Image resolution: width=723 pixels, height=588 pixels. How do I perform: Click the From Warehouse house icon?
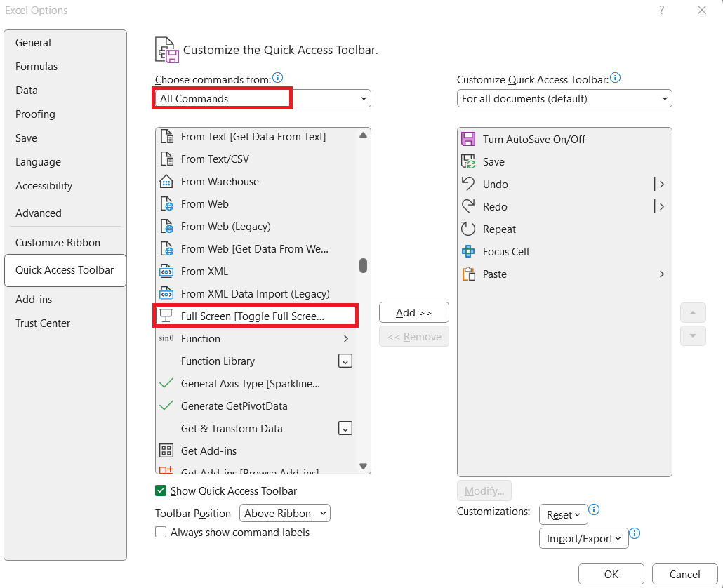(x=166, y=182)
